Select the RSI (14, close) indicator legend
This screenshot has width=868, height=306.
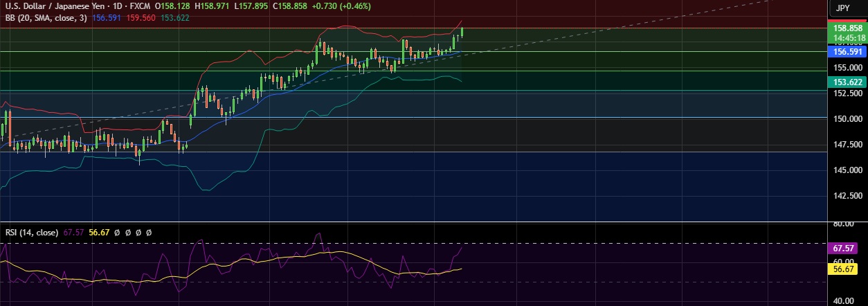coord(30,233)
